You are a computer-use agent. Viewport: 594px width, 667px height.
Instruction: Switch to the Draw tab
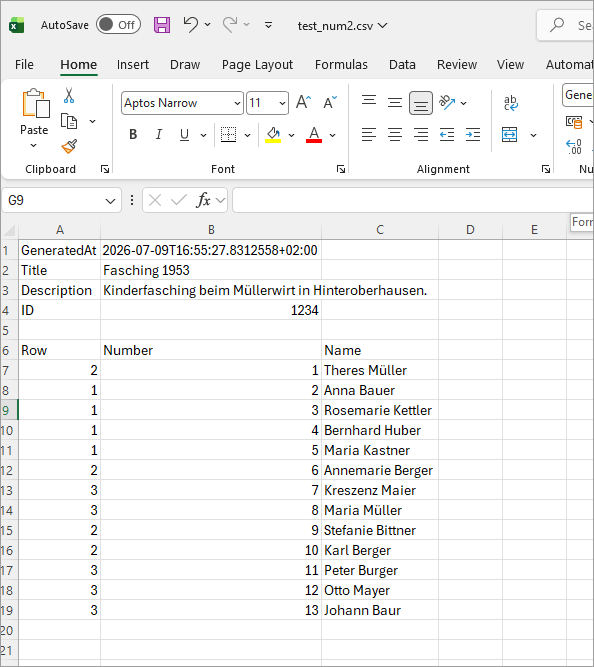pos(185,65)
